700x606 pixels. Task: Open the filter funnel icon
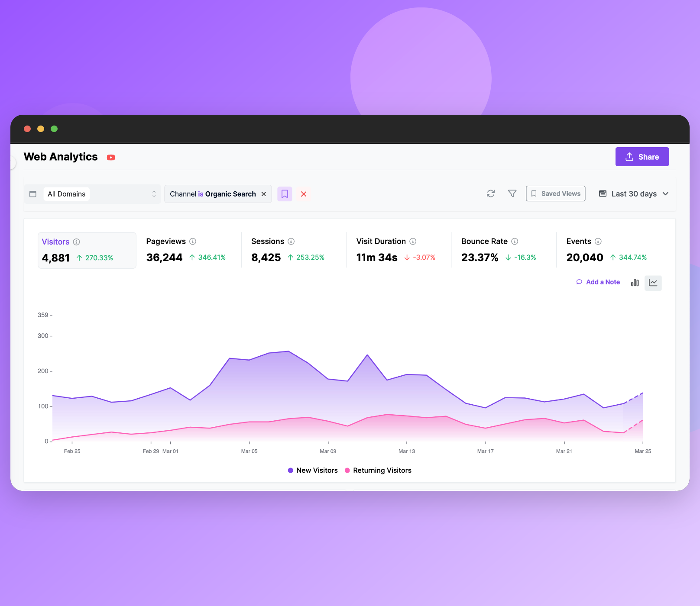coord(512,193)
